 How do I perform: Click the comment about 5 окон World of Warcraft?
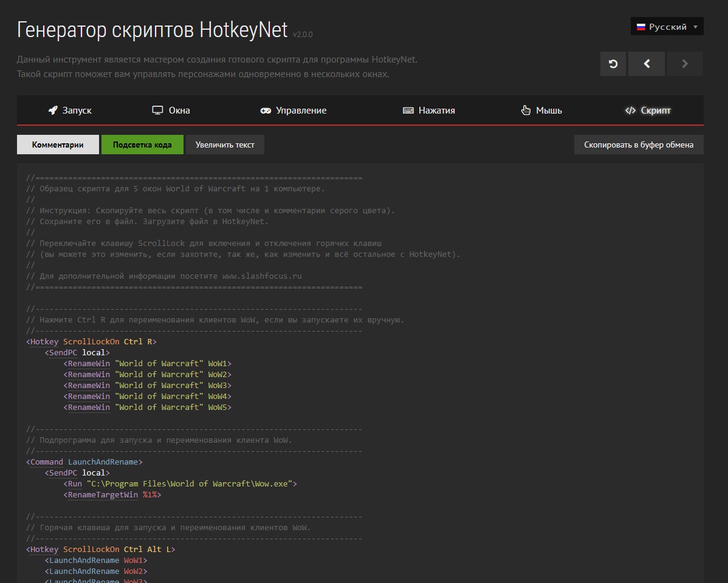[x=176, y=189]
